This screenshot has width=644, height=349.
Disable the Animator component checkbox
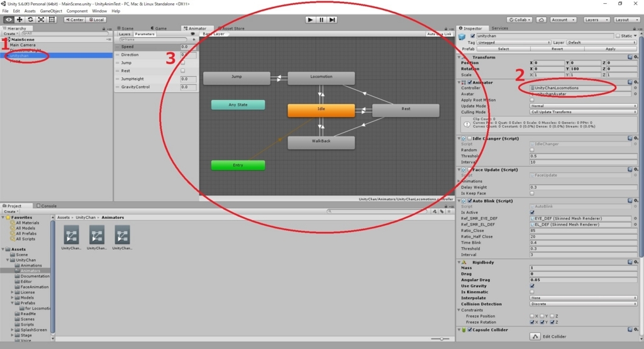tap(469, 82)
